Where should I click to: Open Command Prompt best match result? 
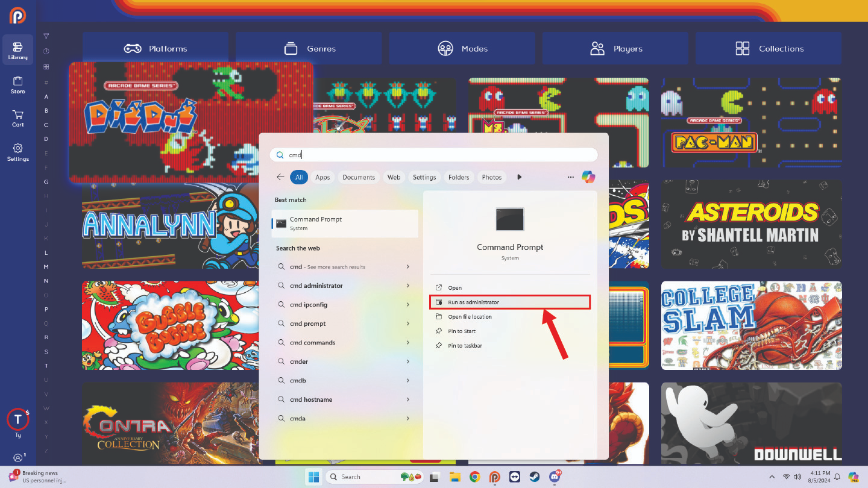point(345,224)
